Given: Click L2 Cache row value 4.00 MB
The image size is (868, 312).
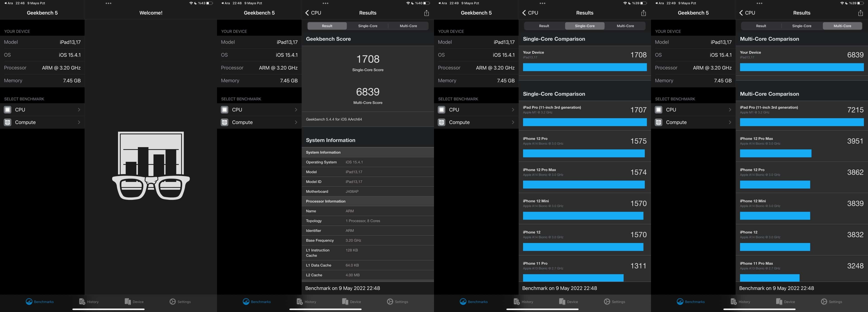Looking at the screenshot, I should click(x=352, y=275).
